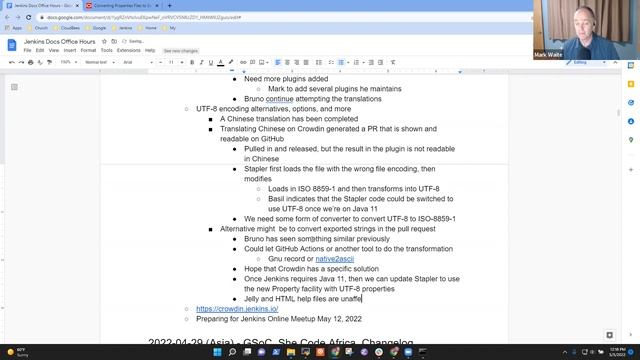Select the font size field
This screenshot has height=360, width=640.
pyautogui.click(x=171, y=62)
